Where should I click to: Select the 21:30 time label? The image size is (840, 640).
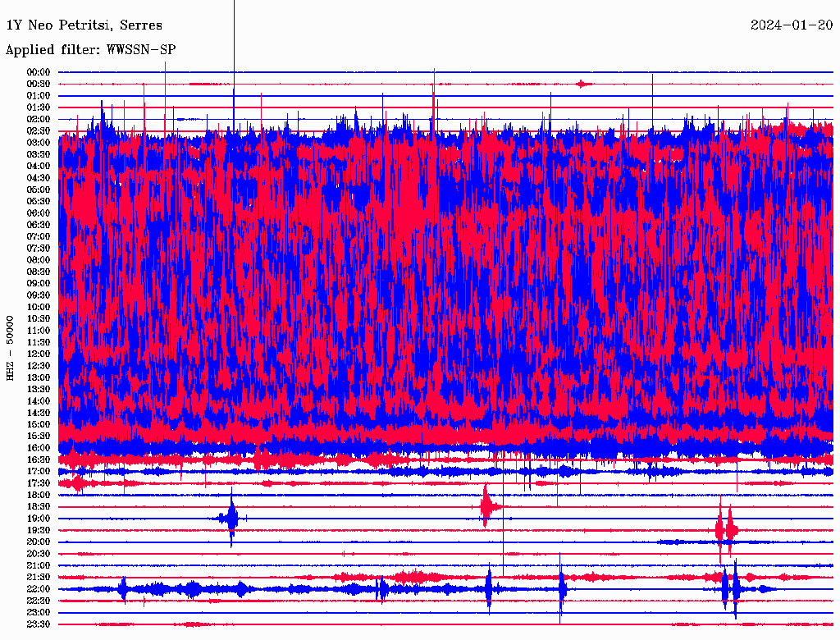click(x=39, y=578)
